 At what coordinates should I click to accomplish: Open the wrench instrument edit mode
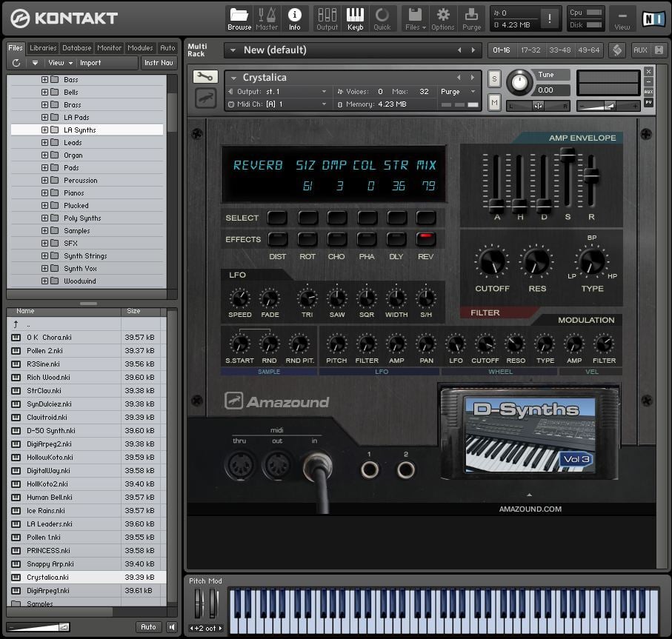[205, 77]
